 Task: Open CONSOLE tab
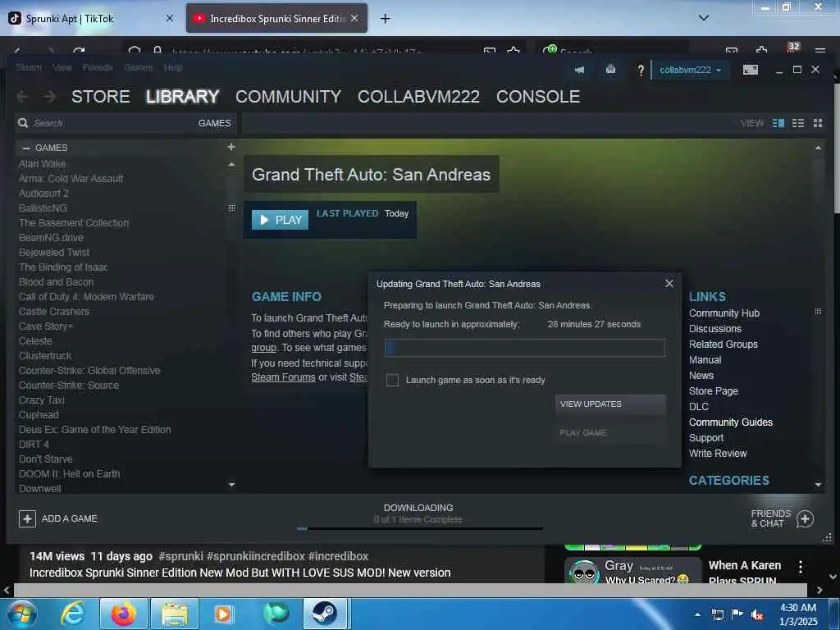click(x=538, y=97)
